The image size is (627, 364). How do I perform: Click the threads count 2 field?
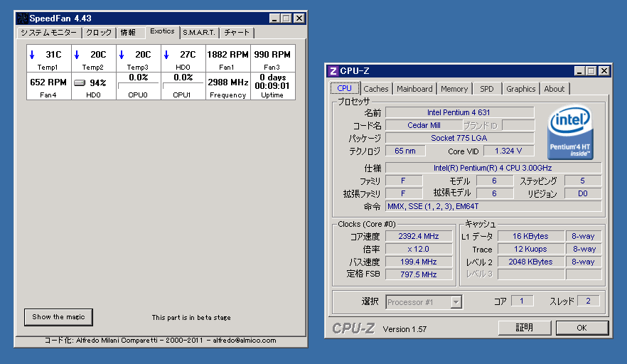tap(588, 301)
